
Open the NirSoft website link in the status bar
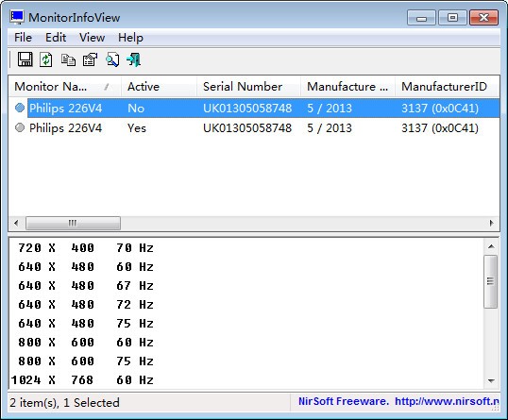[447, 401]
